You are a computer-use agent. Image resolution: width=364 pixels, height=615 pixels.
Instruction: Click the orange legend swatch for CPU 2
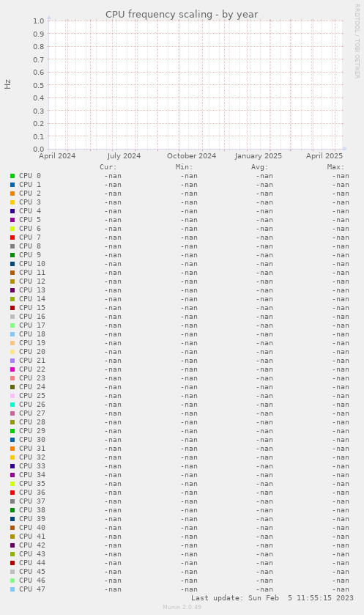[12, 194]
